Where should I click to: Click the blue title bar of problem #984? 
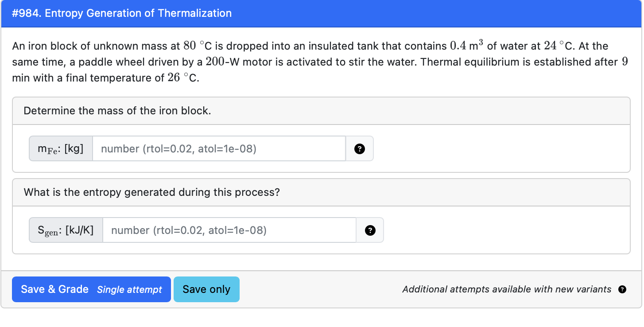pyautogui.click(x=322, y=13)
